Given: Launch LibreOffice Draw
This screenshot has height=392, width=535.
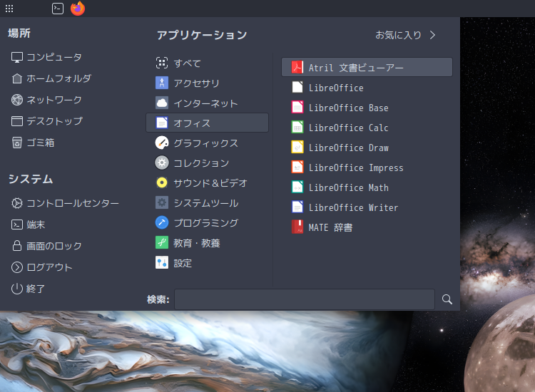Looking at the screenshot, I should click(367, 148).
